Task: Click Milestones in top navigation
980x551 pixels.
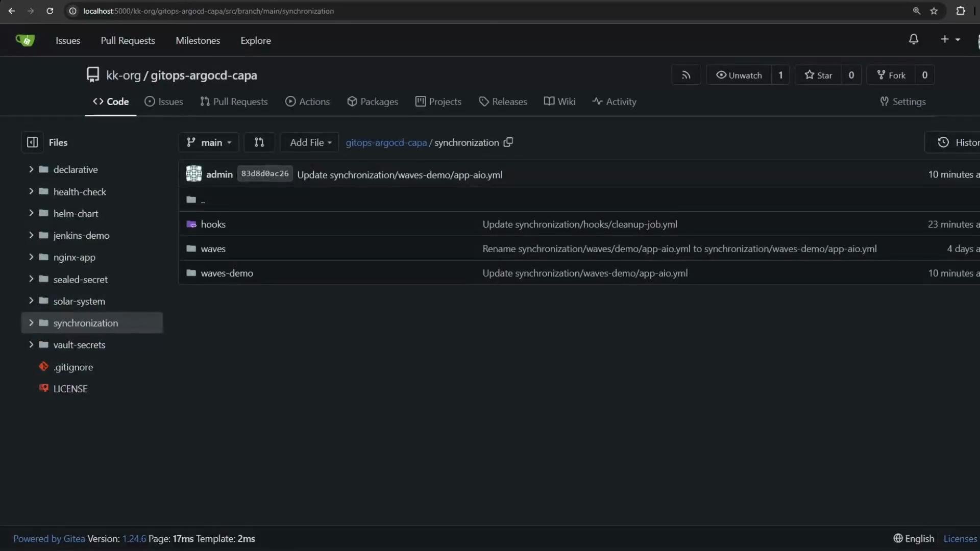Action: click(x=198, y=40)
